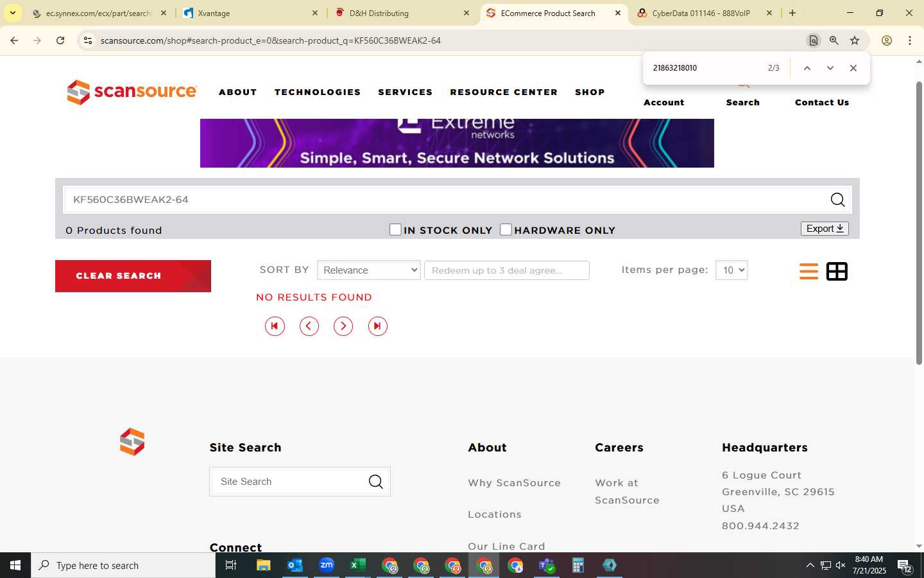
Task: Enable Hardware Only checkbox
Action: pyautogui.click(x=506, y=229)
